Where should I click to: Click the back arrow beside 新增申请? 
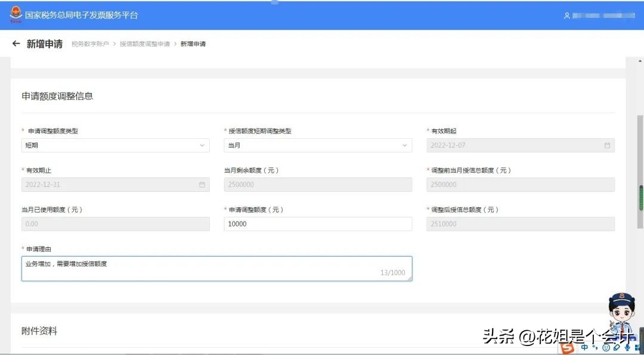16,43
